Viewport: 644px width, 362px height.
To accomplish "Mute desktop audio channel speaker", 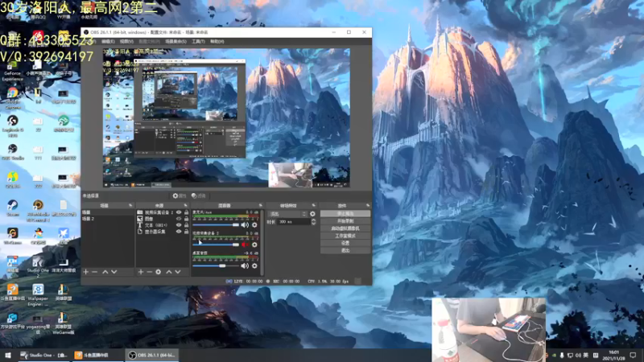I will coord(245,266).
